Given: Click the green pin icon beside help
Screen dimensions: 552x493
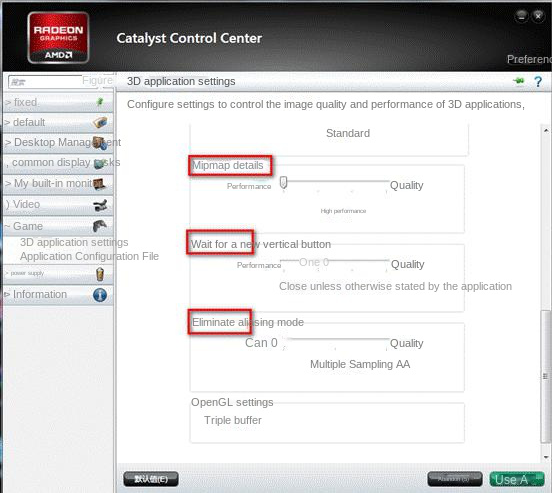Looking at the screenshot, I should click(519, 81).
